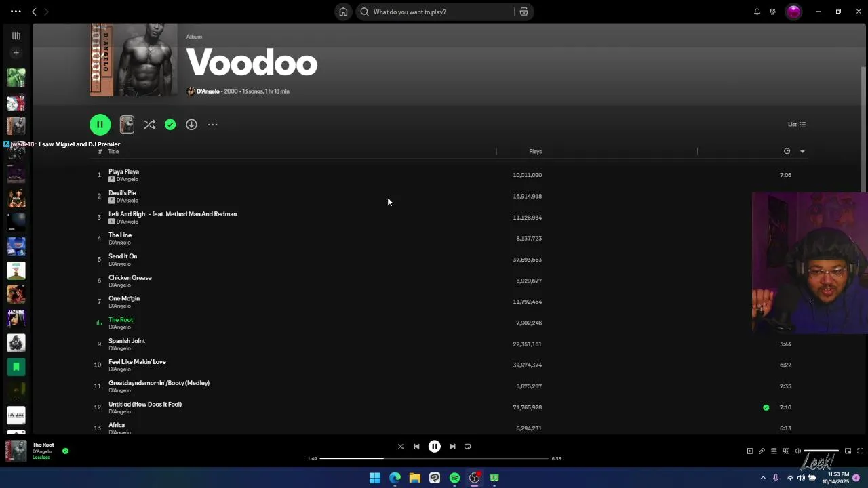Click the Title column header
This screenshot has width=868, height=488.
click(x=113, y=152)
